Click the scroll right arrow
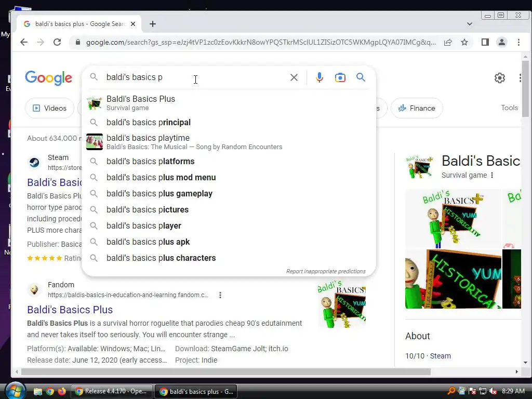 516,372
